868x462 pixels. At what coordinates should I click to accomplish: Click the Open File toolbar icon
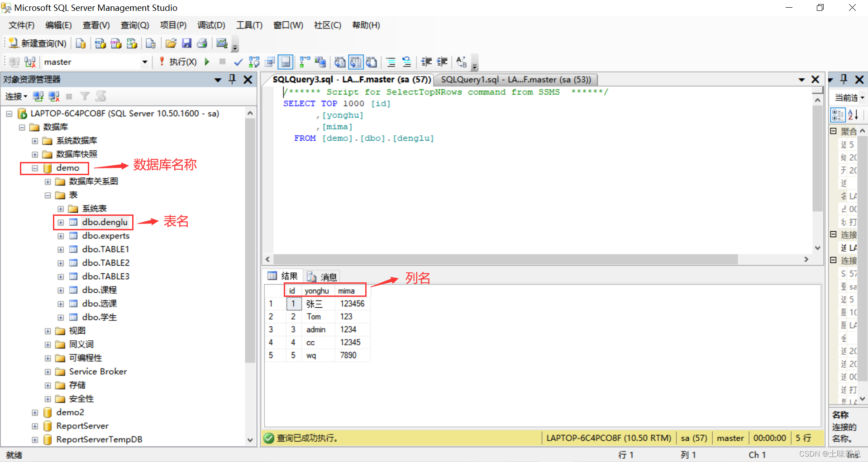[171, 43]
